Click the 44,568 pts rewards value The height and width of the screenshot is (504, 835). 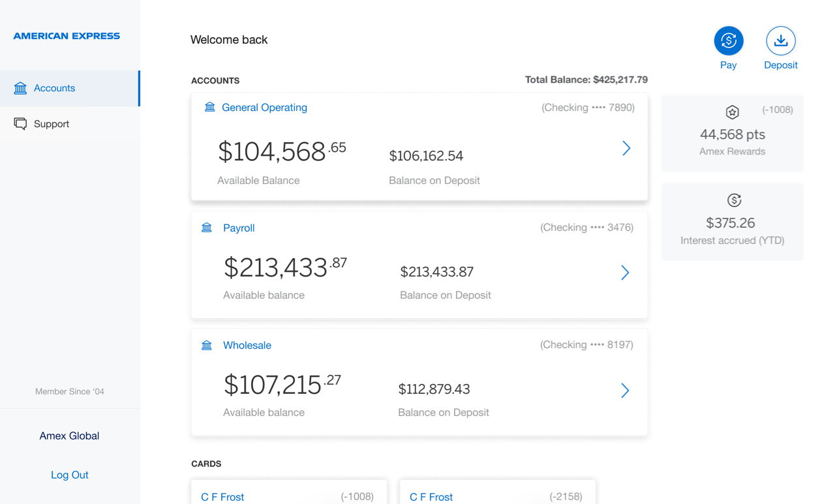[x=733, y=134]
